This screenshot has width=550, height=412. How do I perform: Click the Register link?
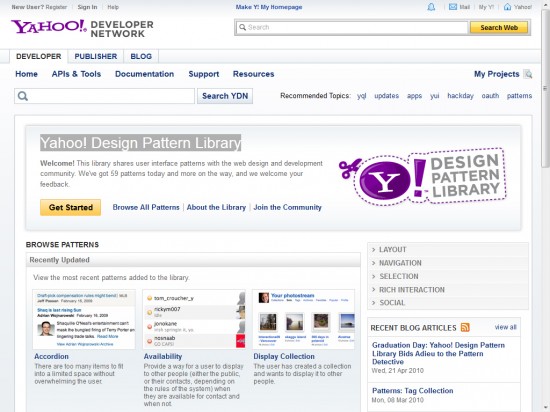56,7
